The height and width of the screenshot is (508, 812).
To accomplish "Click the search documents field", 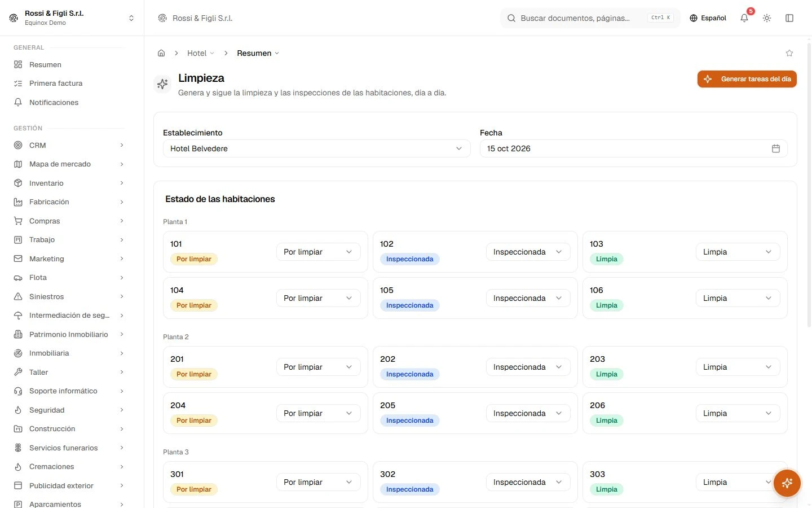I will point(590,18).
